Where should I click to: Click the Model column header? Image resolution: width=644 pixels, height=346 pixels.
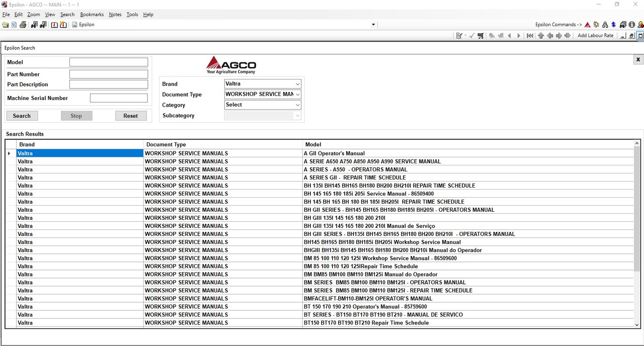coord(468,144)
